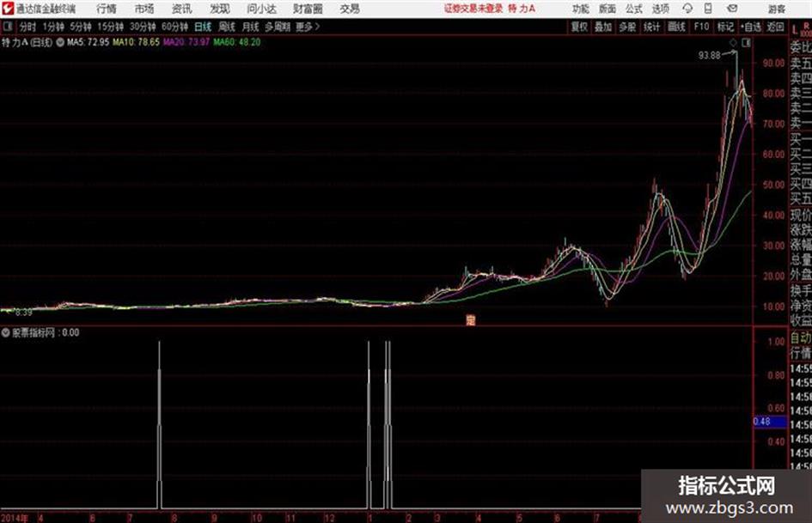This screenshot has height=523, width=812.
Task: Click the 2014年 date label on time axis
Action: coord(14,517)
